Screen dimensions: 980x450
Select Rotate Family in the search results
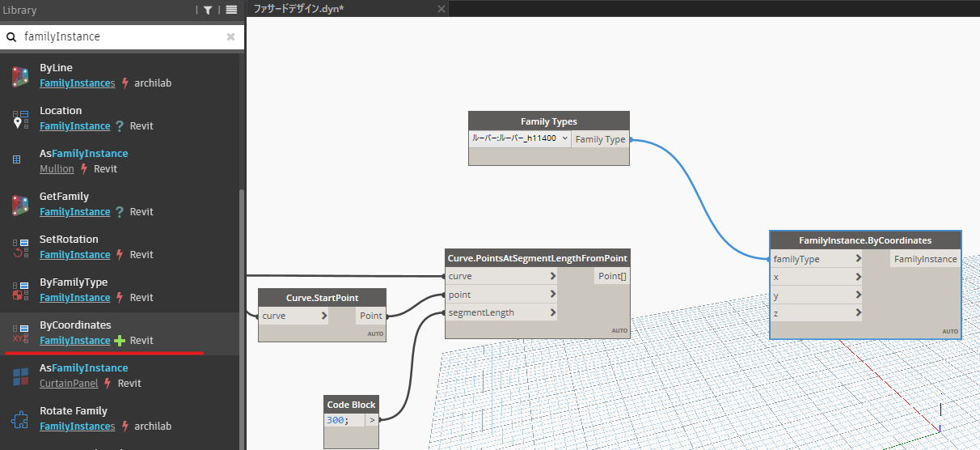pyautogui.click(x=120, y=419)
